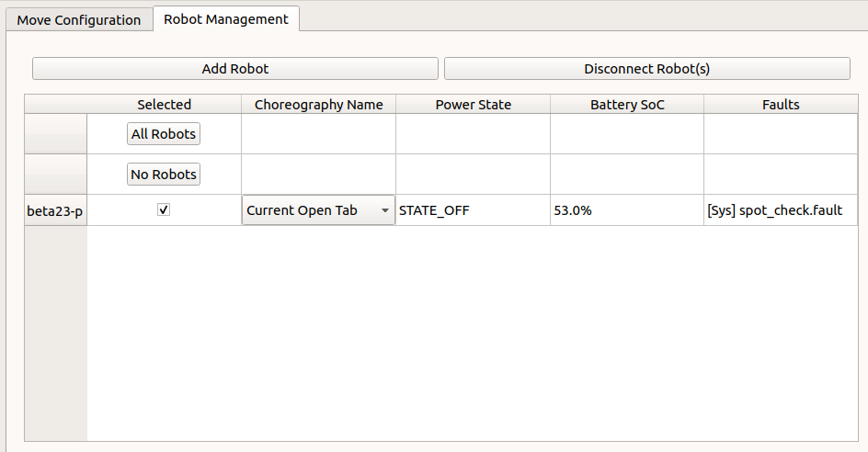Select all robots with All Robots button
The height and width of the screenshot is (452, 868).
pyautogui.click(x=164, y=134)
